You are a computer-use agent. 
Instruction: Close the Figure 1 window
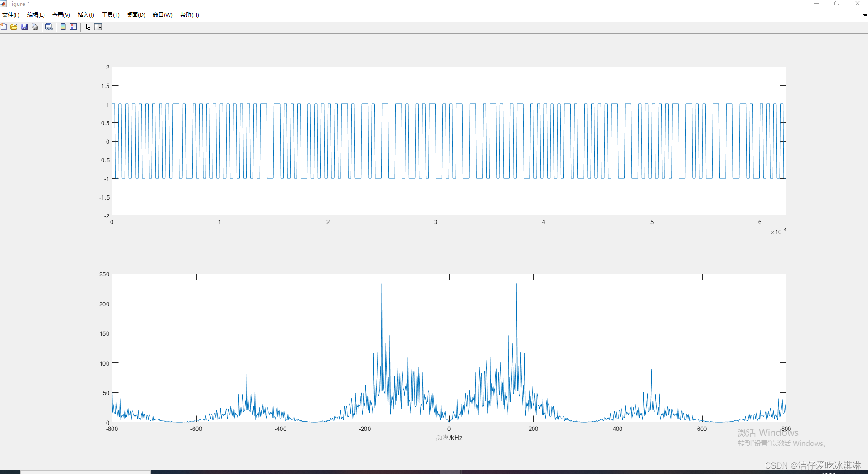pos(858,4)
